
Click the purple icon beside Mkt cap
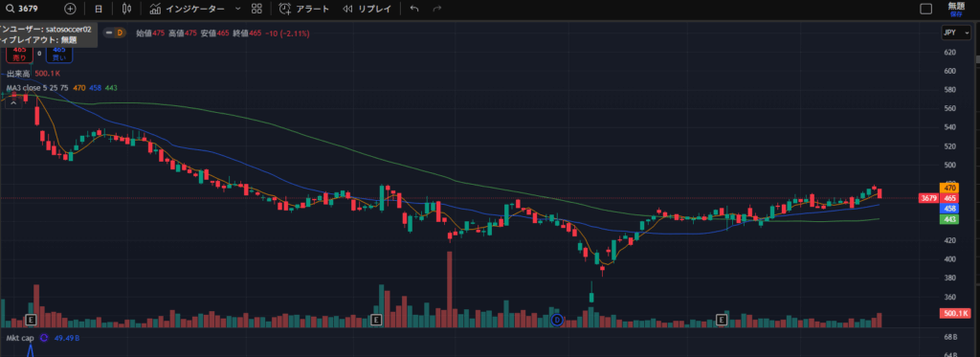tap(44, 338)
